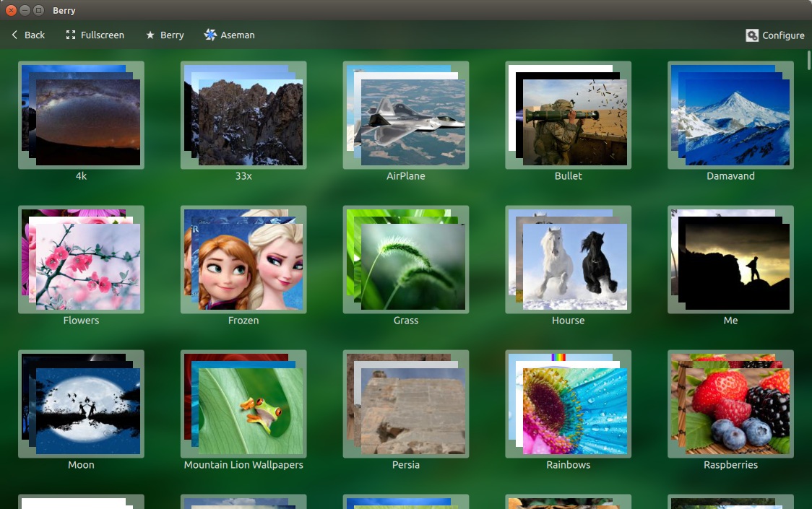The image size is (812, 509).
Task: Minimize the Berry window
Action: pos(25,10)
